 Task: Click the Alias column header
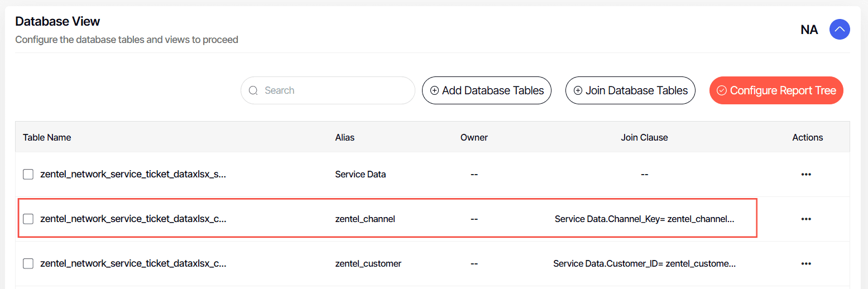[x=344, y=137]
